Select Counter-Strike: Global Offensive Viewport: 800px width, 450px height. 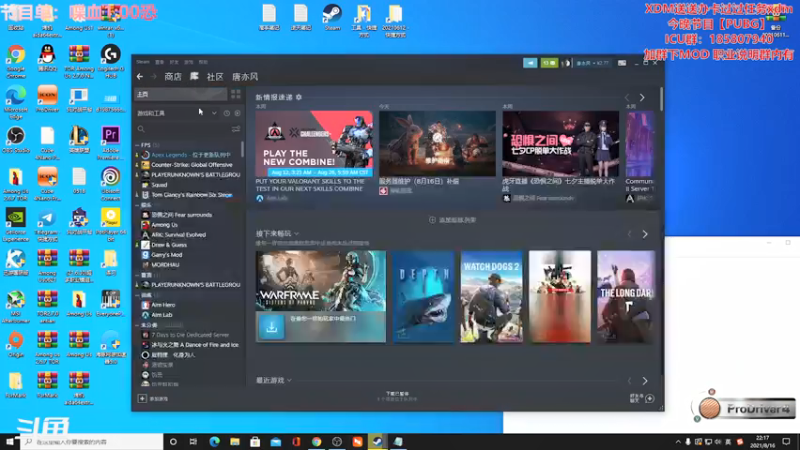click(x=190, y=165)
